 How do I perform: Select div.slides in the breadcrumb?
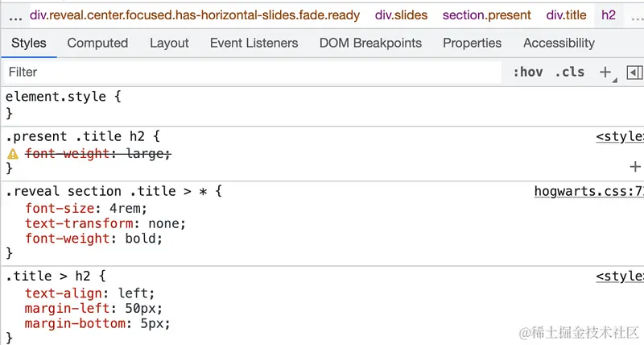point(401,15)
